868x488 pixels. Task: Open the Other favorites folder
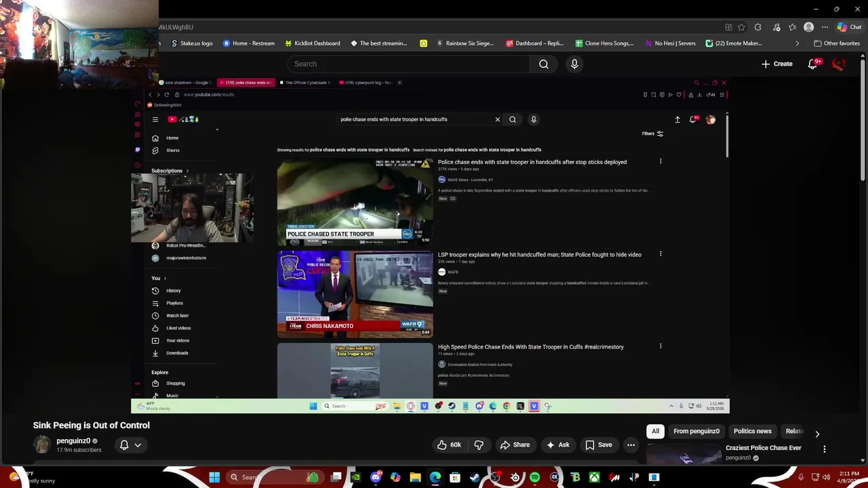point(837,43)
